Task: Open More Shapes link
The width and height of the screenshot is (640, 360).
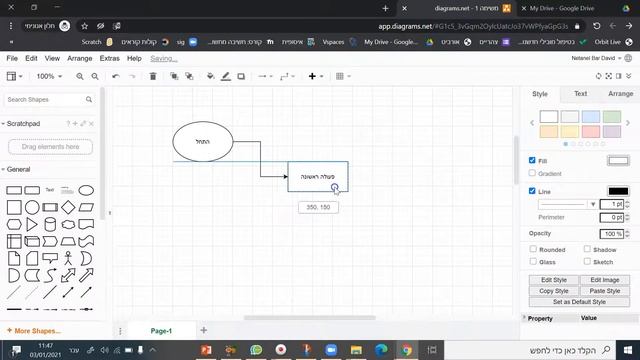Action: point(34,331)
